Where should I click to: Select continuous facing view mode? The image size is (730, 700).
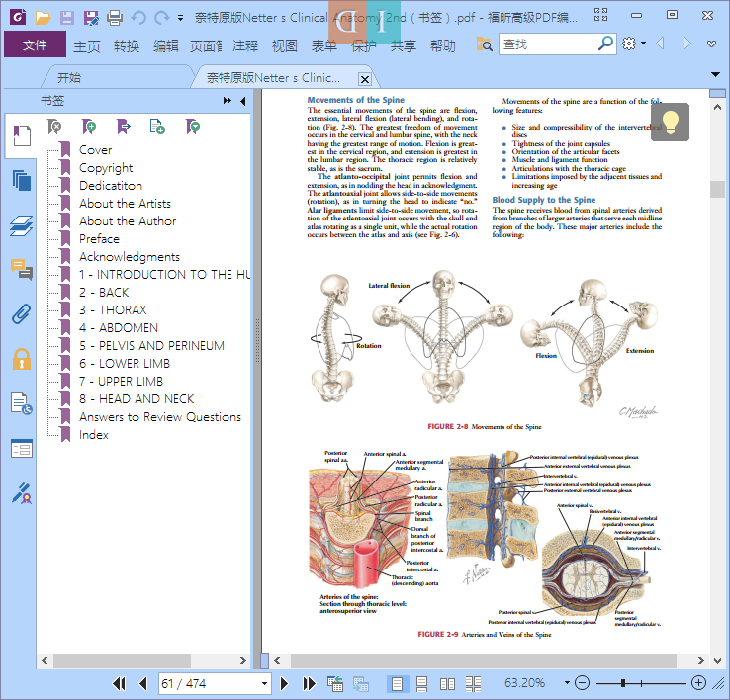(473, 683)
